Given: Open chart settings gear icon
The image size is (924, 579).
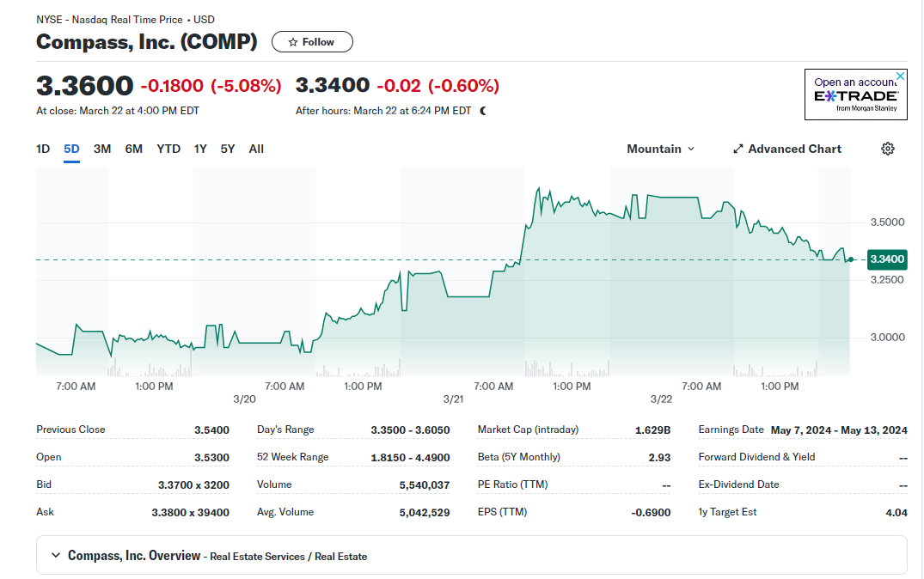Looking at the screenshot, I should pyautogui.click(x=887, y=149).
